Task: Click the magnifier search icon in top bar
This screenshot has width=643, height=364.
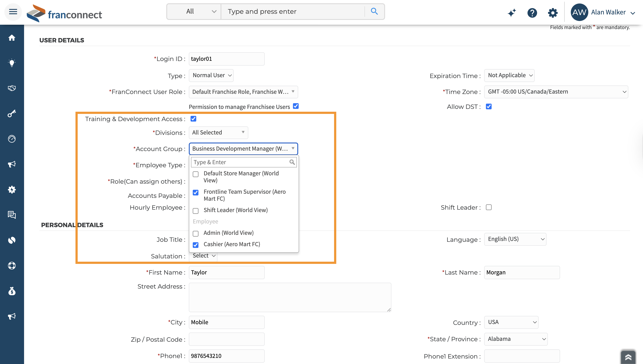Action: pos(374,12)
